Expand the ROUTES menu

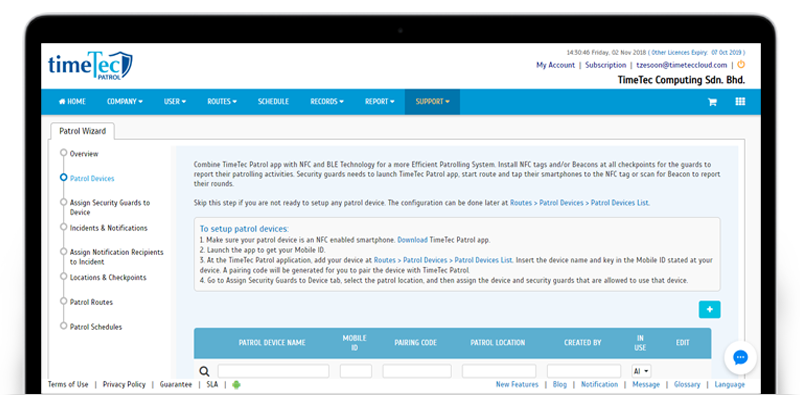coord(222,102)
